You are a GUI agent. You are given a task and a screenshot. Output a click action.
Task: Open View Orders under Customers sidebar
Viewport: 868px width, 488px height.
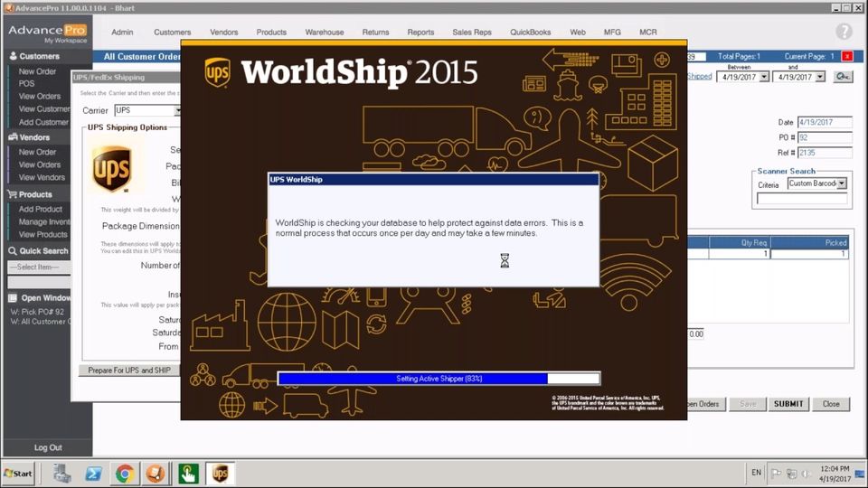point(39,97)
